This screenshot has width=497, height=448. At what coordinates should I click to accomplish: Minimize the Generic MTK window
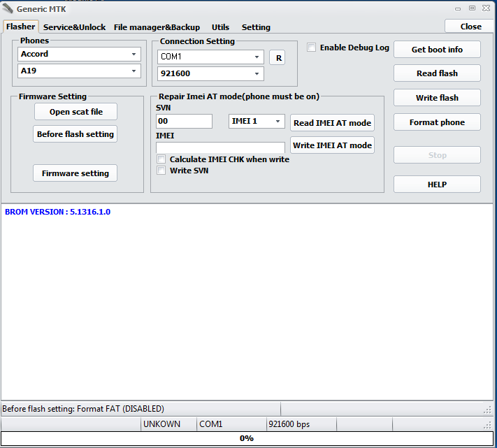point(458,9)
